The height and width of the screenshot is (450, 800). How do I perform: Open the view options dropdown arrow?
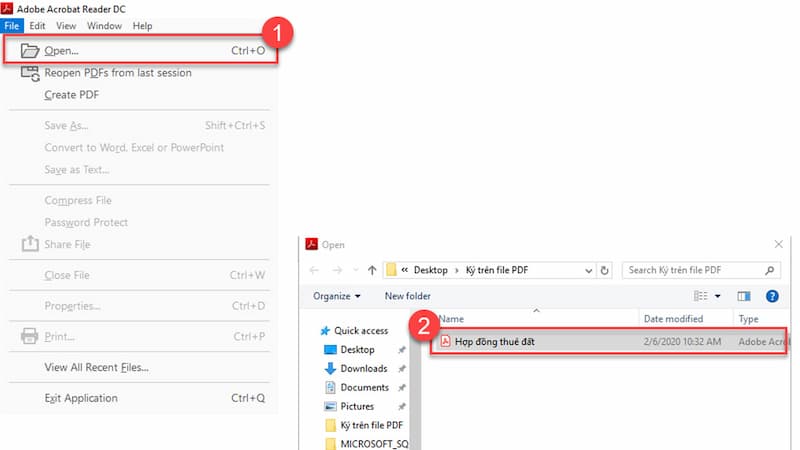(x=717, y=296)
